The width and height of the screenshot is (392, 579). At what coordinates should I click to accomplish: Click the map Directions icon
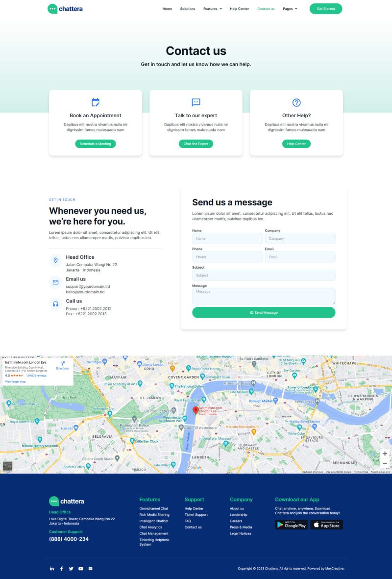pos(63,364)
